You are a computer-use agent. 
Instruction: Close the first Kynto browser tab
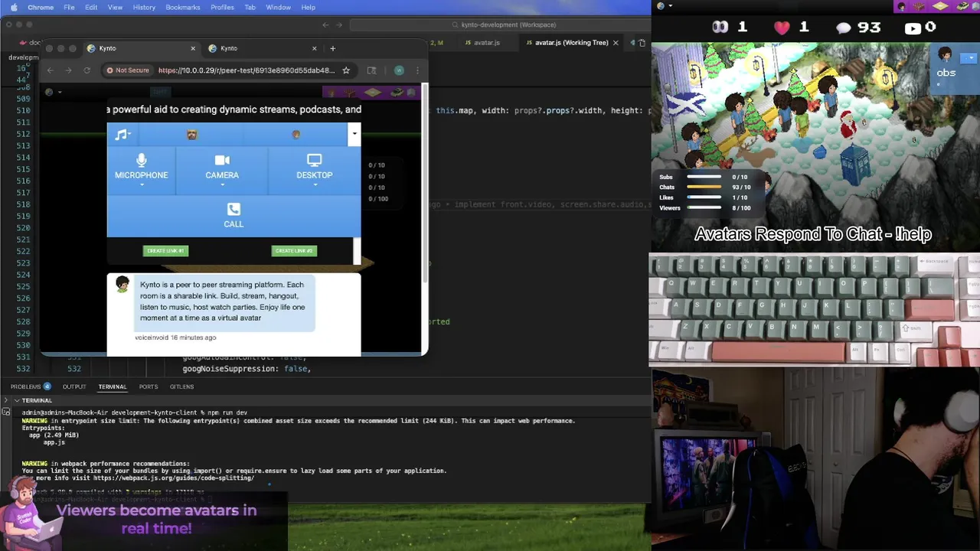pyautogui.click(x=191, y=48)
